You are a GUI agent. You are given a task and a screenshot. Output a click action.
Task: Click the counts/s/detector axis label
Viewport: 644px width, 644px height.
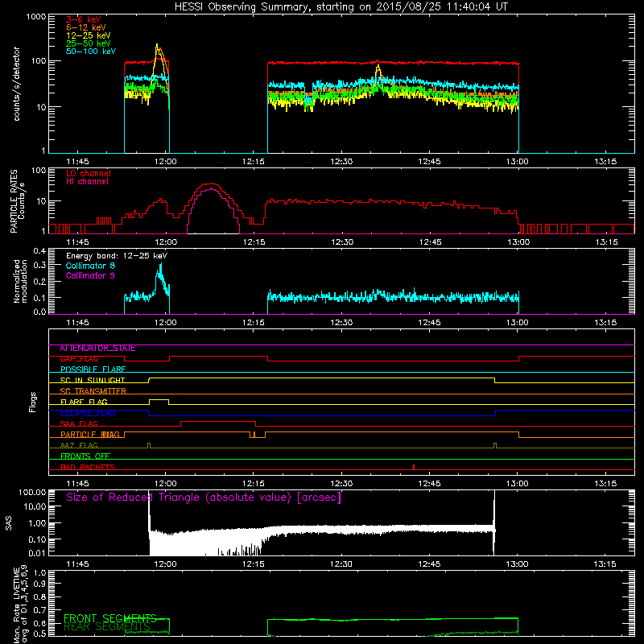pyautogui.click(x=16, y=84)
